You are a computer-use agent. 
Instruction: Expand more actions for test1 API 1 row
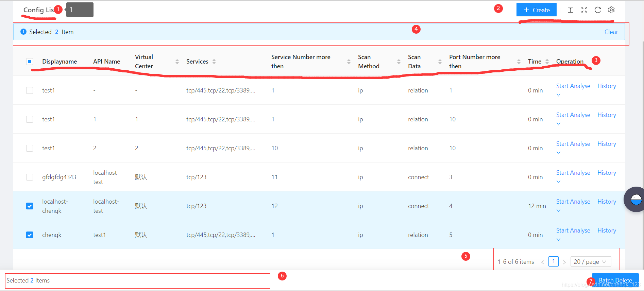(x=558, y=124)
